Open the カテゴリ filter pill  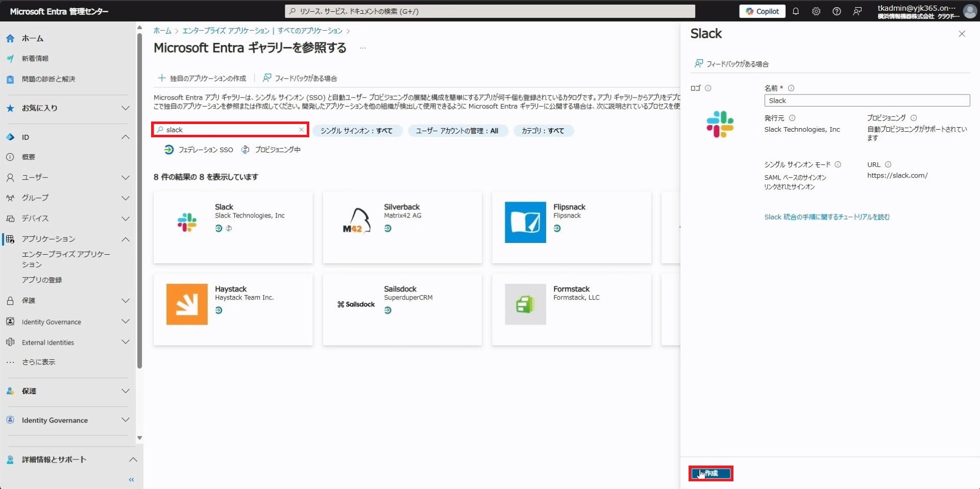(543, 131)
